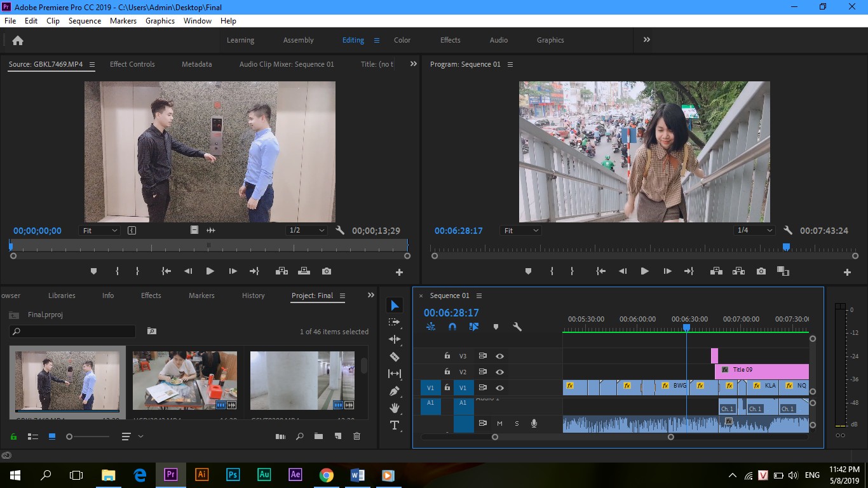Play the Program monitor sequence

click(x=644, y=271)
